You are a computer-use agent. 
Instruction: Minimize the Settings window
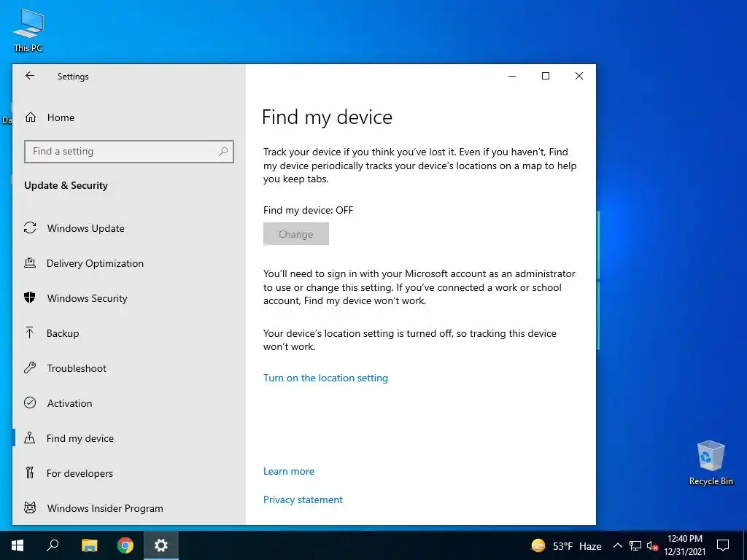click(512, 76)
